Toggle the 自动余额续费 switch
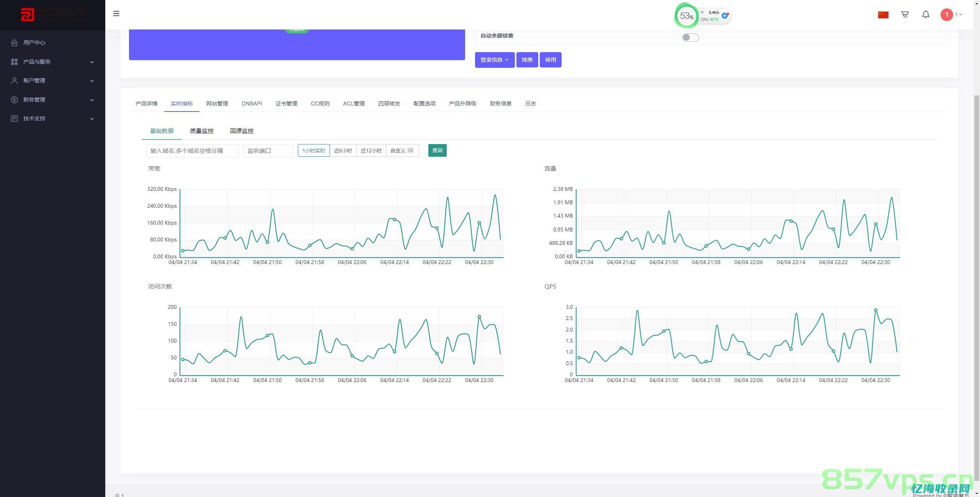 click(690, 38)
